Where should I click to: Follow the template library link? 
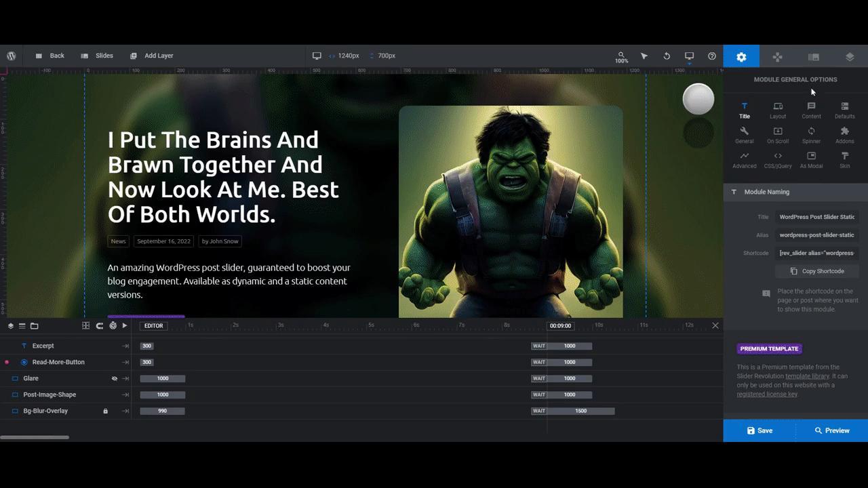click(x=807, y=376)
